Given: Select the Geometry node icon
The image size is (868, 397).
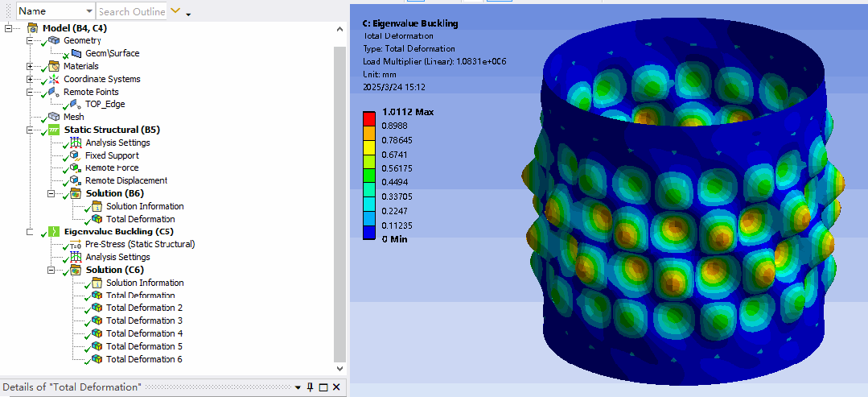Looking at the screenshot, I should point(54,40).
